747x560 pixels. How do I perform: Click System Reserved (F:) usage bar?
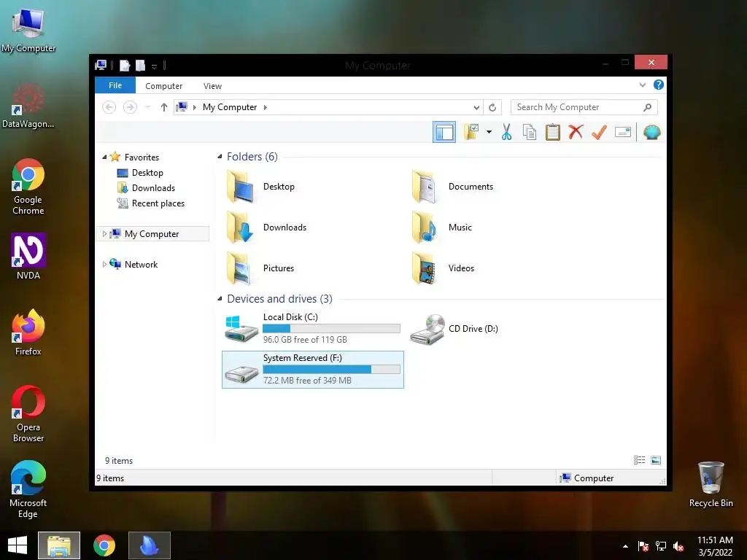[x=331, y=370]
